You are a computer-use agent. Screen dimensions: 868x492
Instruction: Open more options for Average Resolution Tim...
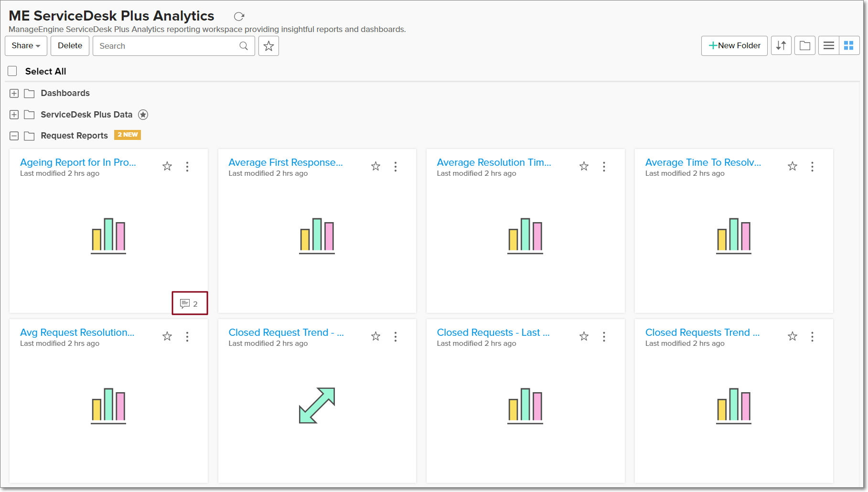604,167
